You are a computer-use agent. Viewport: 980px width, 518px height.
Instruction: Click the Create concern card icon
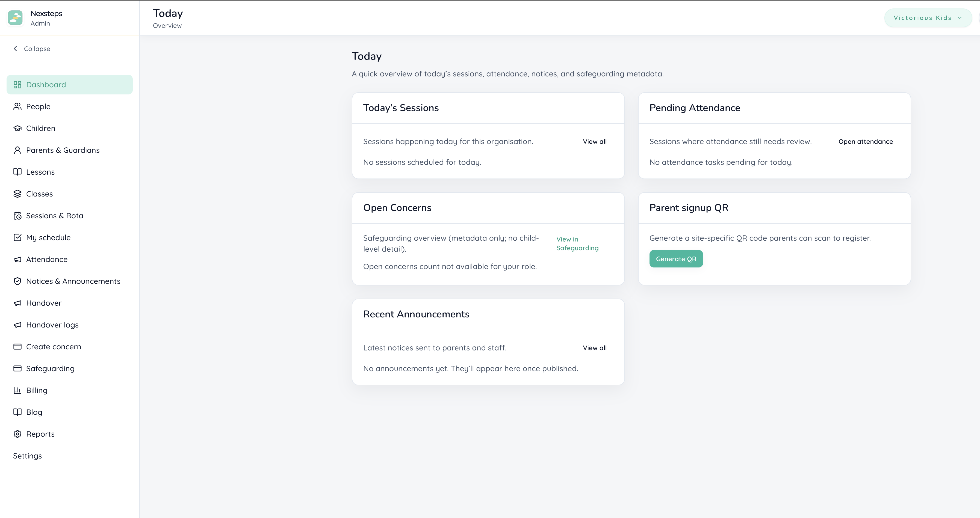coord(17,347)
